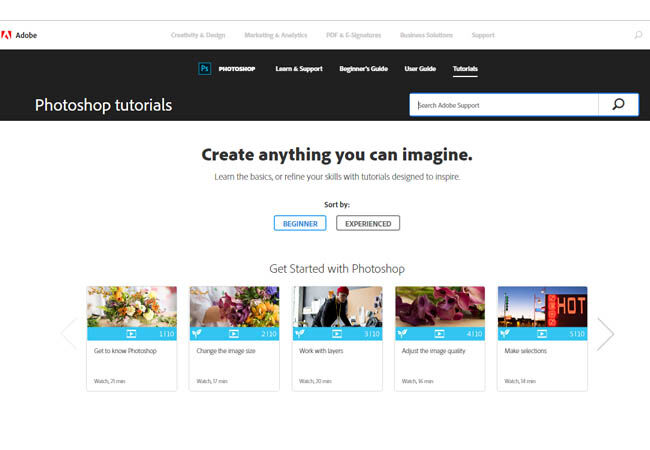This screenshot has width=650, height=450.
Task: Click 5|10 counter on Make selections card
Action: (577, 334)
